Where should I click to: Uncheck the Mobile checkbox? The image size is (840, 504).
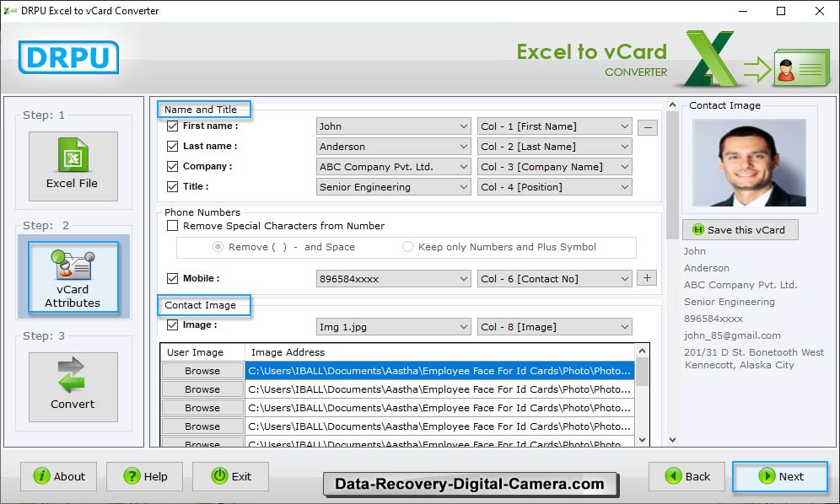173,278
